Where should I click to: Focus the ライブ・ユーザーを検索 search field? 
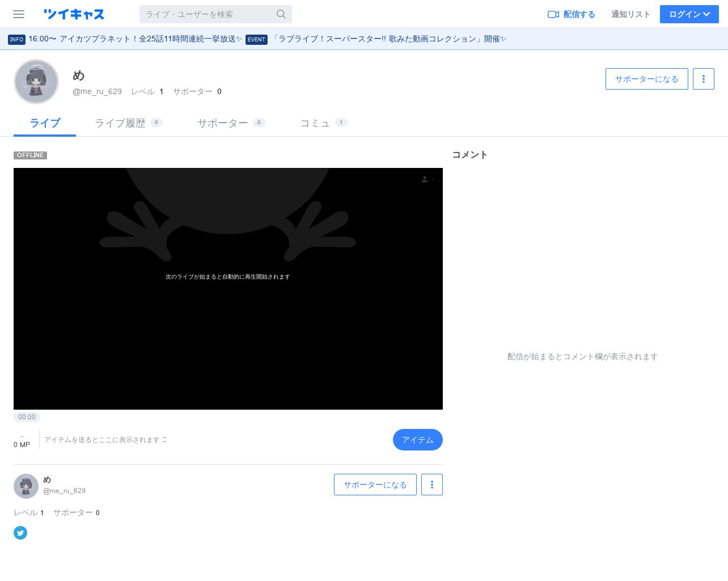(x=215, y=14)
